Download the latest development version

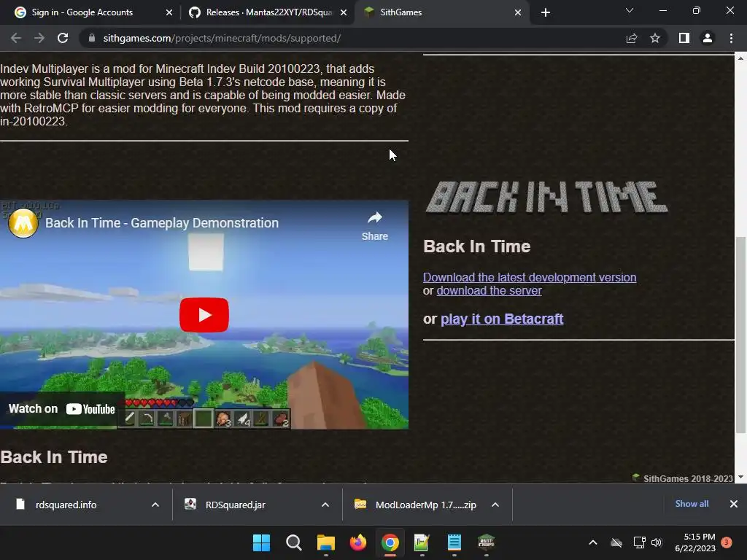click(x=530, y=277)
